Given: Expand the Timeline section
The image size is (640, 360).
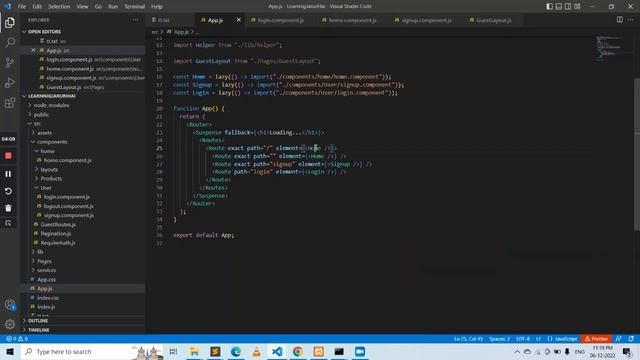Looking at the screenshot, I should 38,330.
